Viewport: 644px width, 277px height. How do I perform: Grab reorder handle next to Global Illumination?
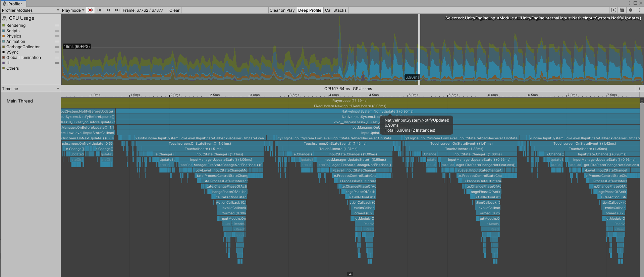click(x=57, y=58)
